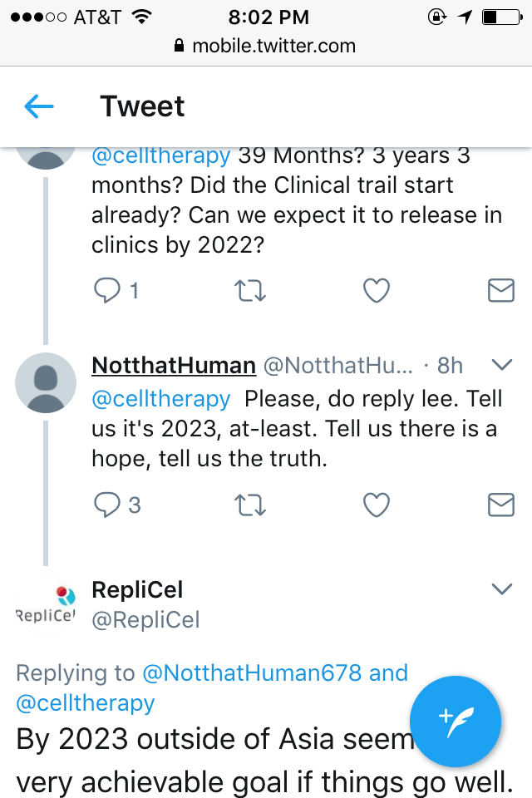Open @celltherapy mention in NotthatHuman's tweet
The height and width of the screenshot is (798, 532).
coord(160,399)
